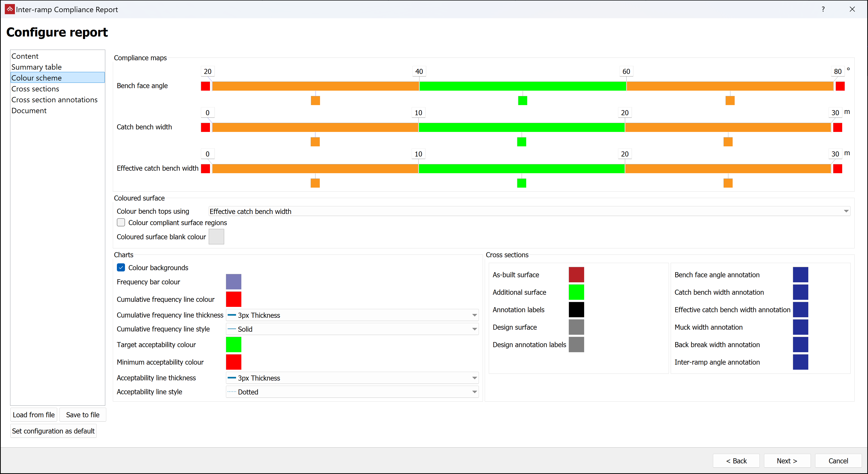868x474 pixels.
Task: Click the Additional surface green colour box
Action: pyautogui.click(x=576, y=292)
